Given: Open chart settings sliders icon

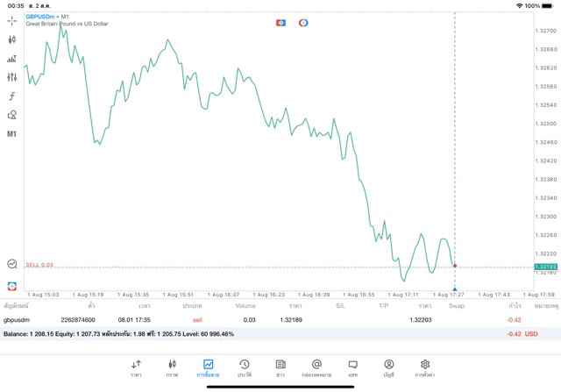Looking at the screenshot, I should pos(12,77).
